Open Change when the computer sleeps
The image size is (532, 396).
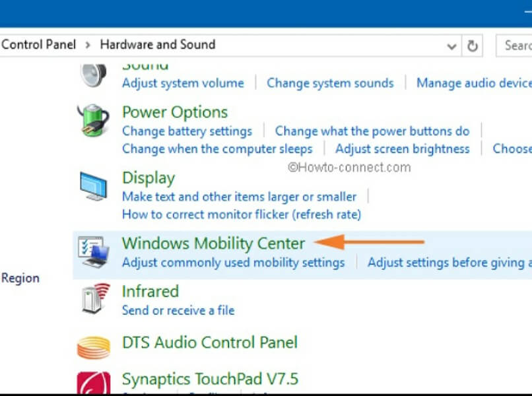[x=217, y=148]
